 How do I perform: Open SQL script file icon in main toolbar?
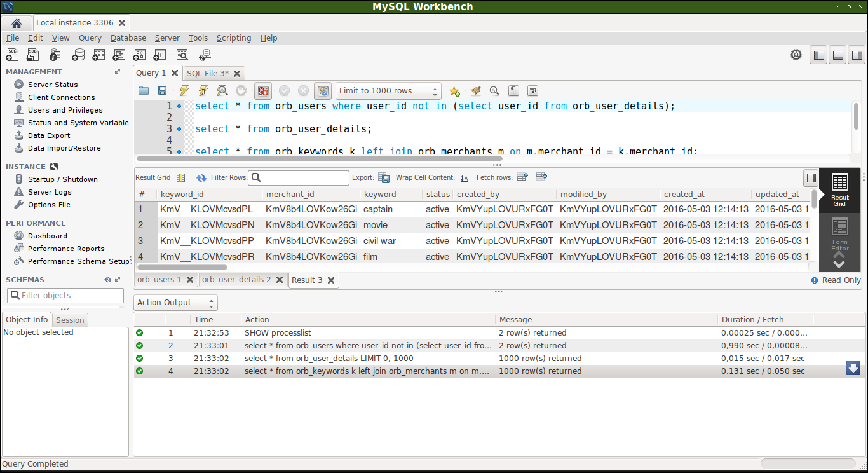(x=34, y=55)
